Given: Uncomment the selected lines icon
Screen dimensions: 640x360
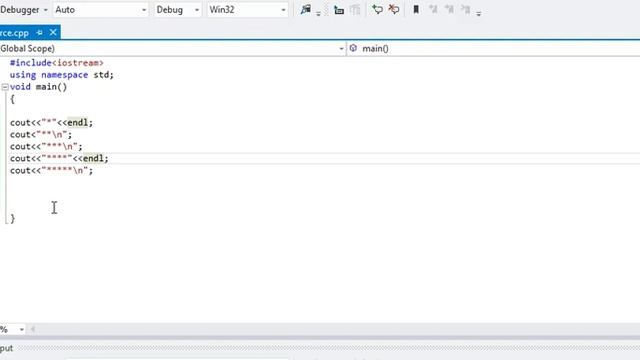Looking at the screenshot, I should pyautogui.click(x=394, y=9).
